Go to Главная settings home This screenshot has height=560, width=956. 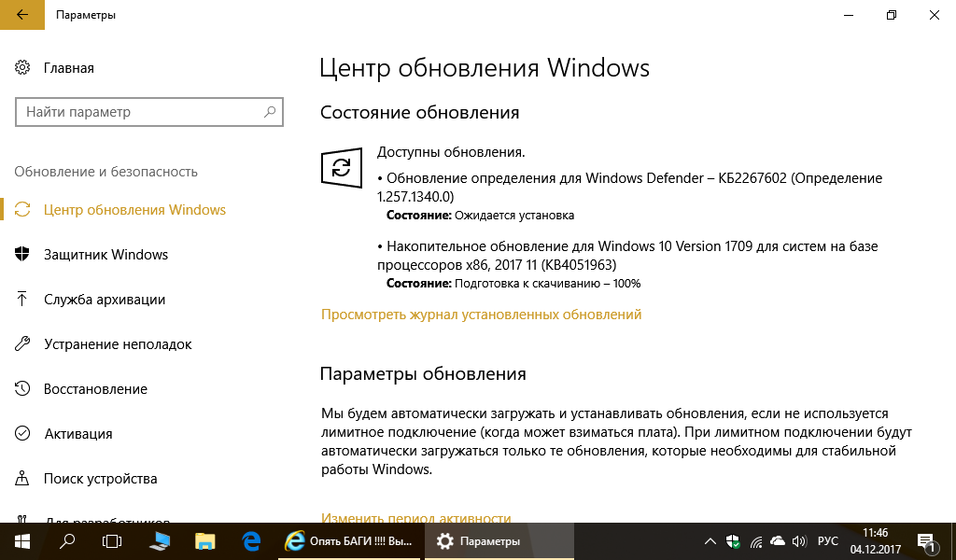(x=69, y=67)
